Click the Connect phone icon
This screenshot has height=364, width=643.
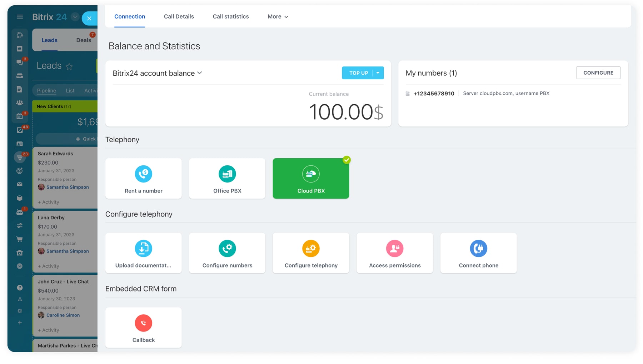click(478, 249)
